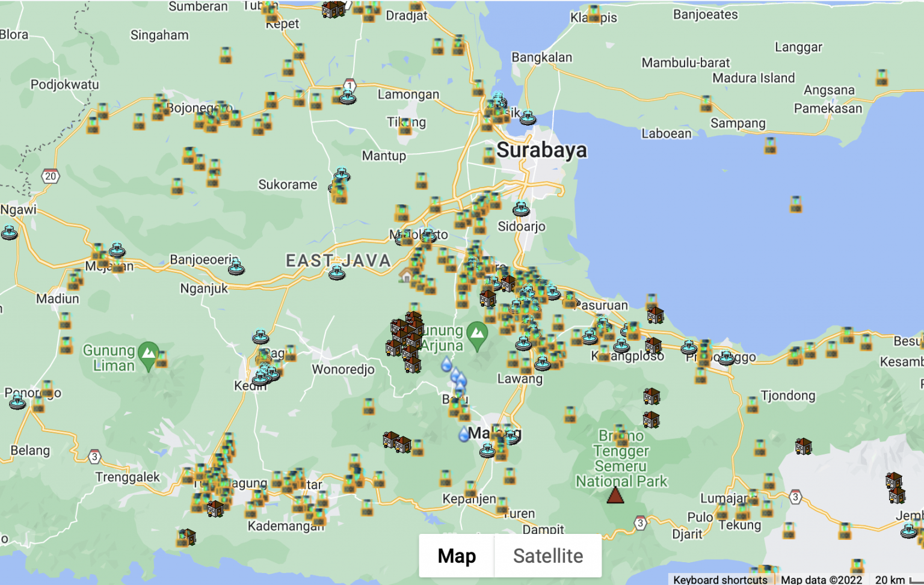Screen dimensions: 924x585
Task: Click the fountain marker left of Lamongan
Action: click(347, 96)
